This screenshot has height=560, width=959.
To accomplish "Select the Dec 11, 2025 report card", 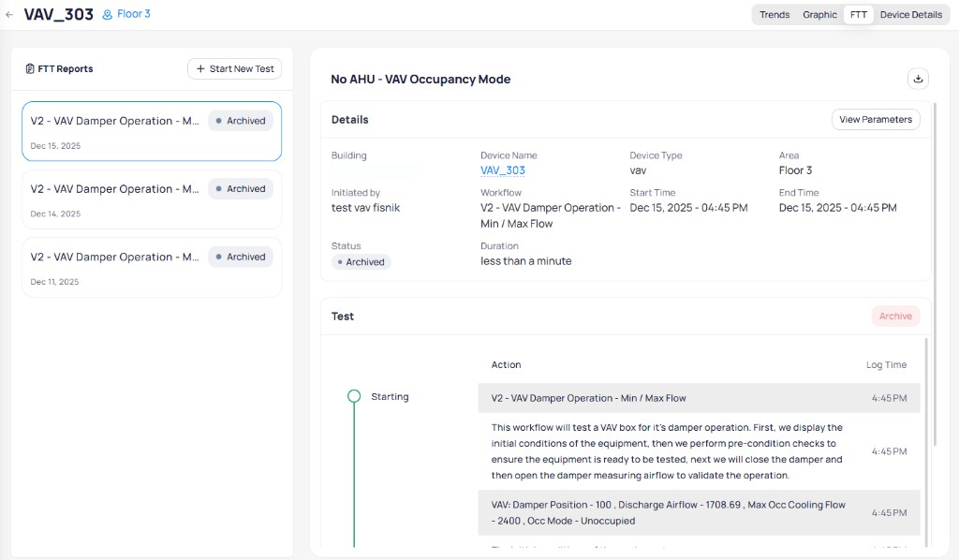I will click(x=152, y=267).
